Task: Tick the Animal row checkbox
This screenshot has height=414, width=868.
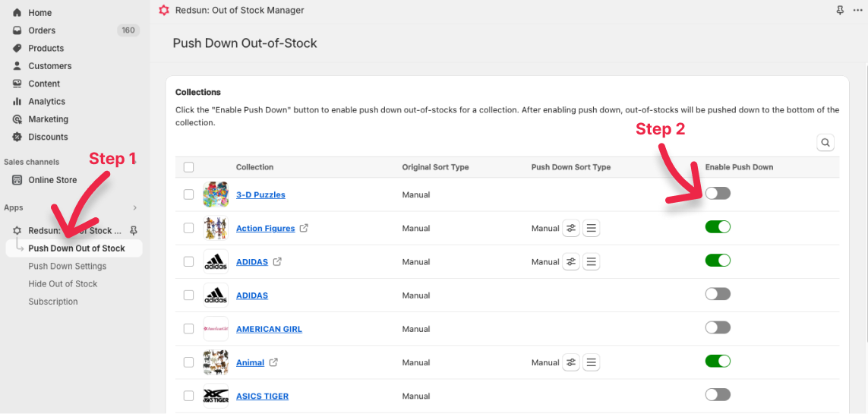Action: point(189,362)
